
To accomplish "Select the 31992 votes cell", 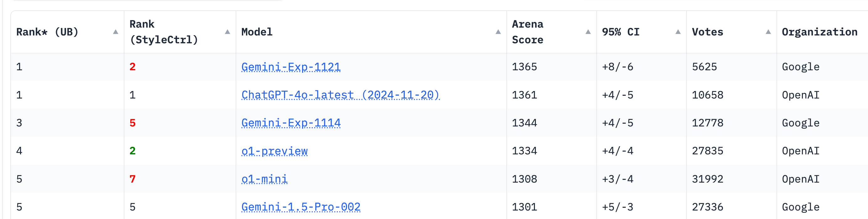I will [x=708, y=179].
